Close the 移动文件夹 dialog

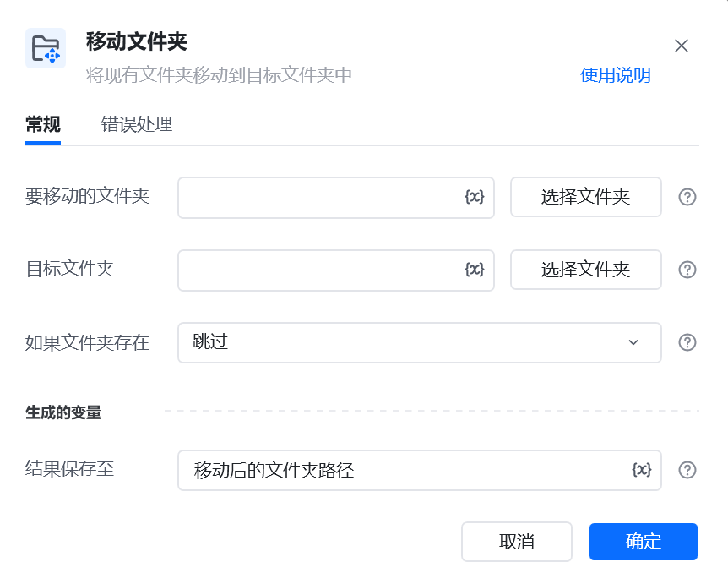(x=681, y=46)
